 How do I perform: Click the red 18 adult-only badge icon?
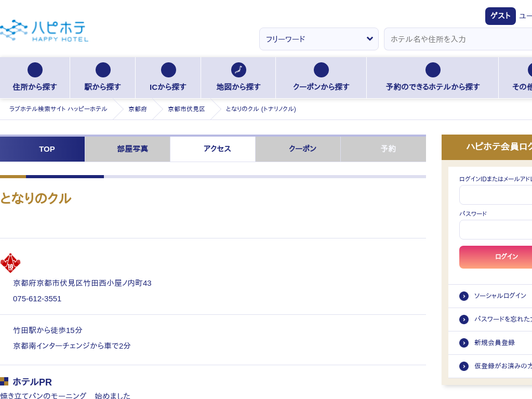(x=10, y=263)
